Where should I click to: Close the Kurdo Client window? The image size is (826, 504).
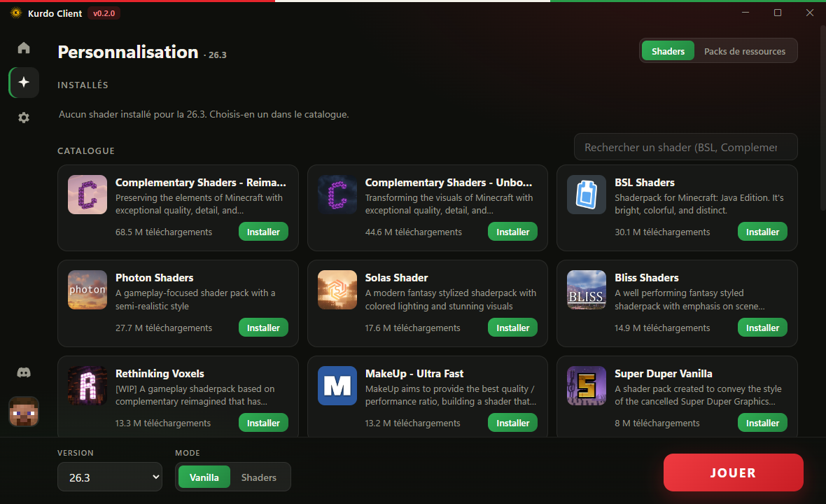810,13
